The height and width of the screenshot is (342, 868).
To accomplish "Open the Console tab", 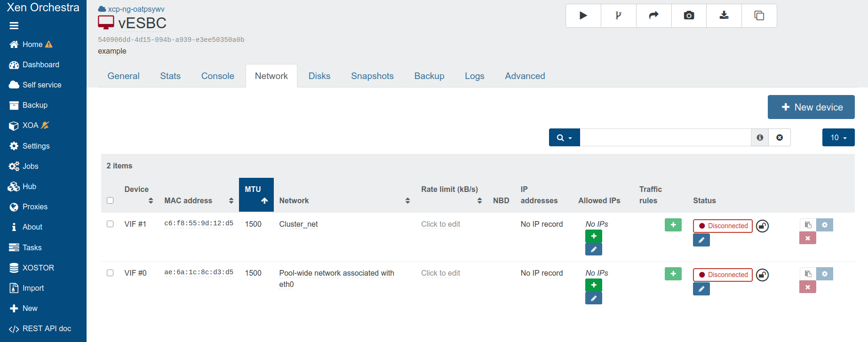I will (x=217, y=76).
